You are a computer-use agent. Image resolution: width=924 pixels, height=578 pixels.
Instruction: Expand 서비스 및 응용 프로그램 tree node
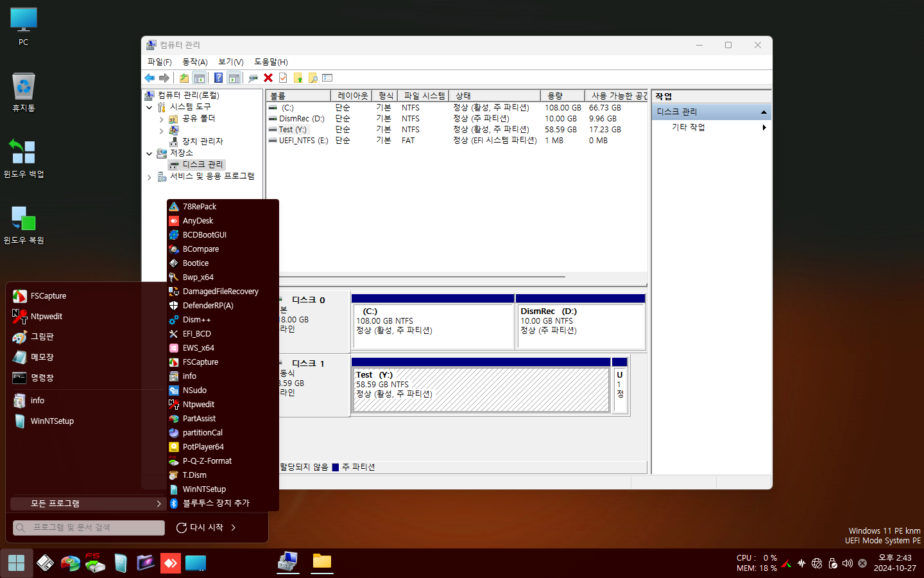coord(149,177)
